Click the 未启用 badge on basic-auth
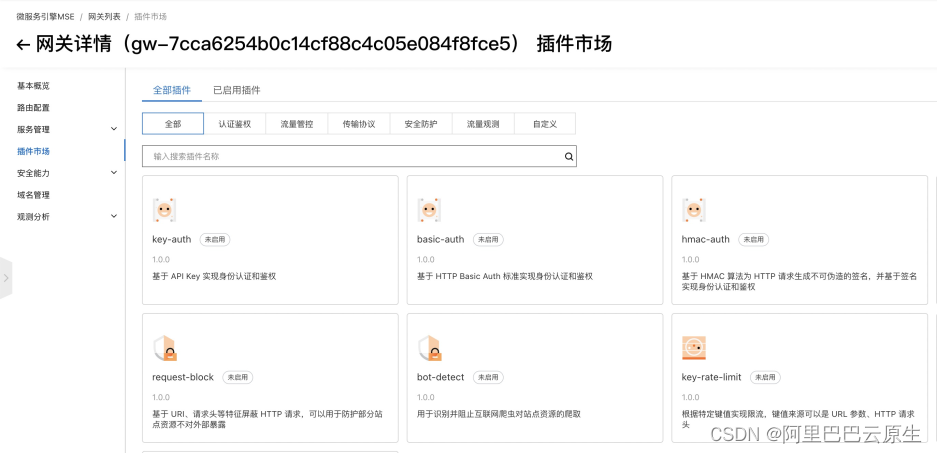This screenshot has height=453, width=937. click(x=489, y=239)
